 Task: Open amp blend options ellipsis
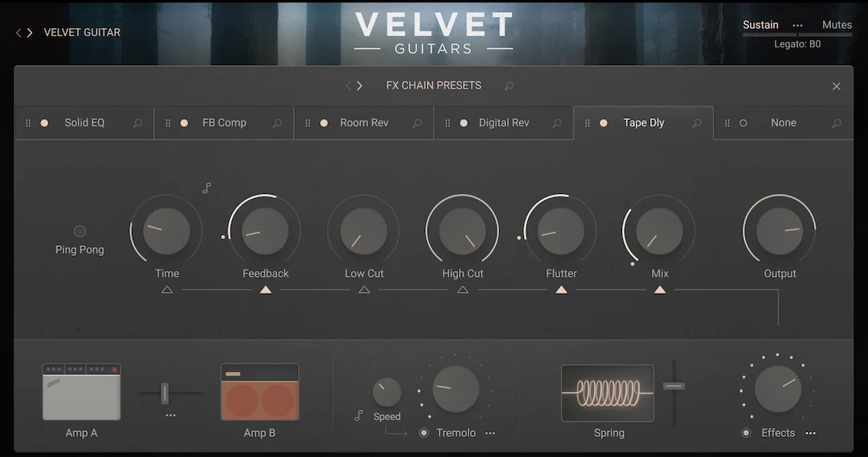(170, 415)
